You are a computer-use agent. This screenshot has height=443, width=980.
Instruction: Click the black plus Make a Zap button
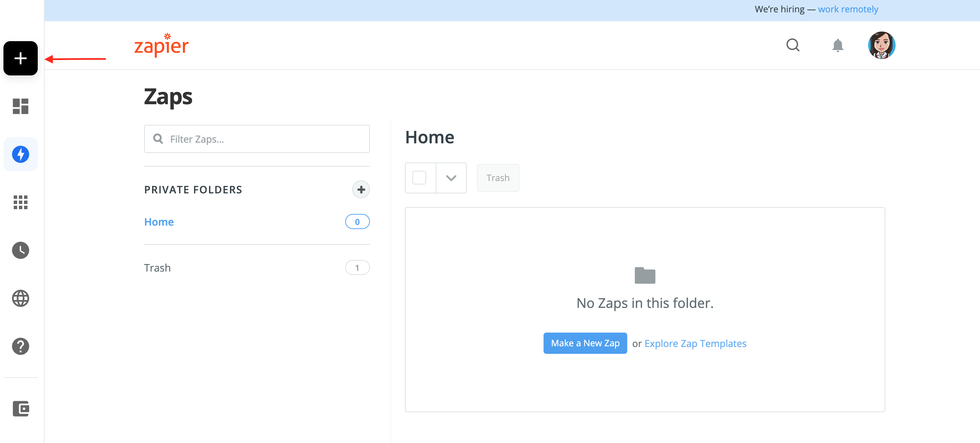coord(21,58)
